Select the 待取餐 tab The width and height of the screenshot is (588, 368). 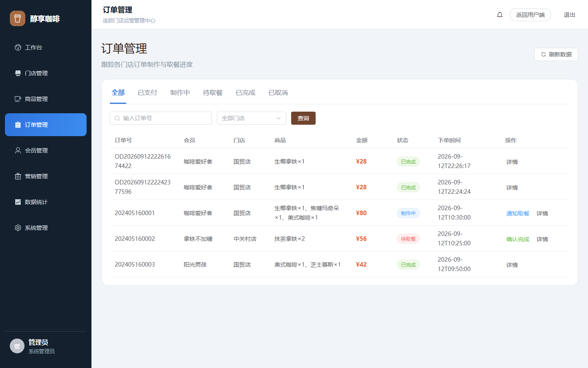click(213, 93)
